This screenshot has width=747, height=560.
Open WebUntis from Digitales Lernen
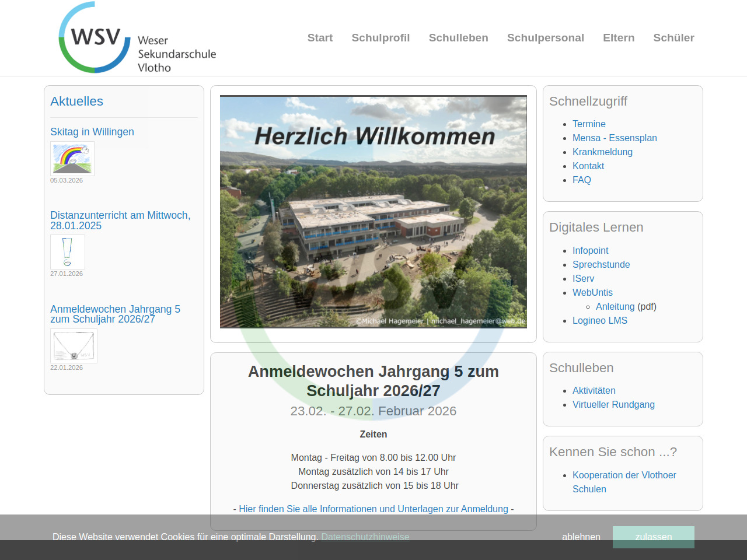(x=592, y=292)
